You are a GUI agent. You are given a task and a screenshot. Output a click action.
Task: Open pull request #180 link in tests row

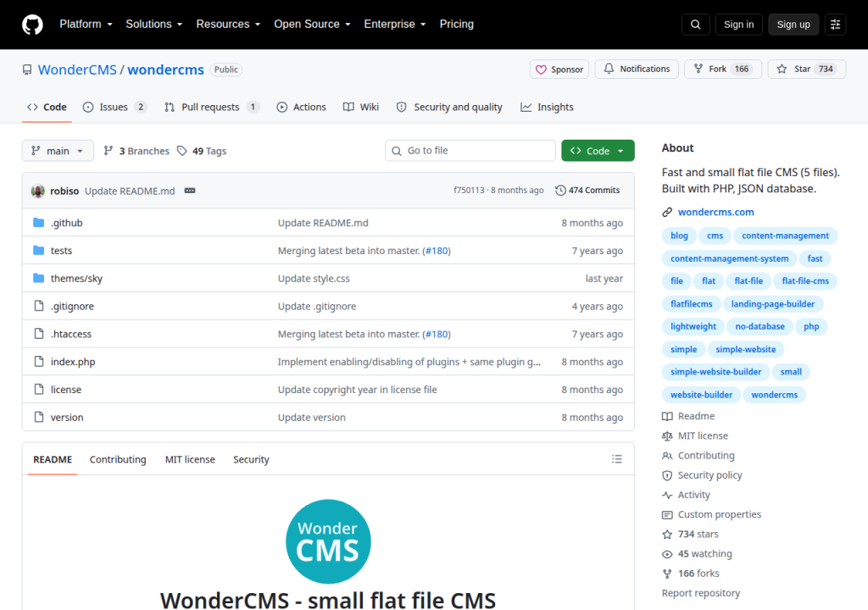437,251
